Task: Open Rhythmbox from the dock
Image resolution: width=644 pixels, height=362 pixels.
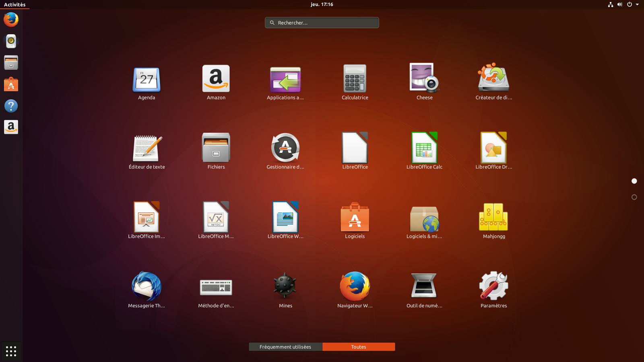Action: pos(11,41)
